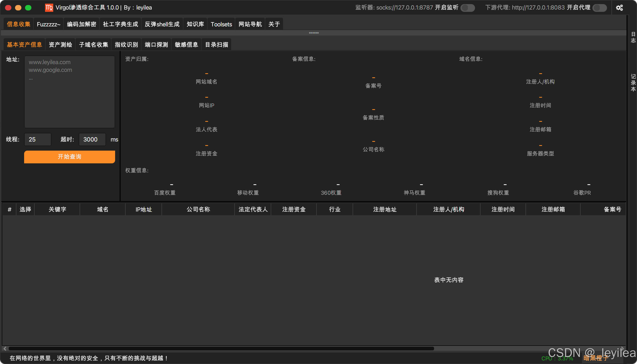Click left arrow of horizontal scrollbar
637x364 pixels.
coord(5,348)
